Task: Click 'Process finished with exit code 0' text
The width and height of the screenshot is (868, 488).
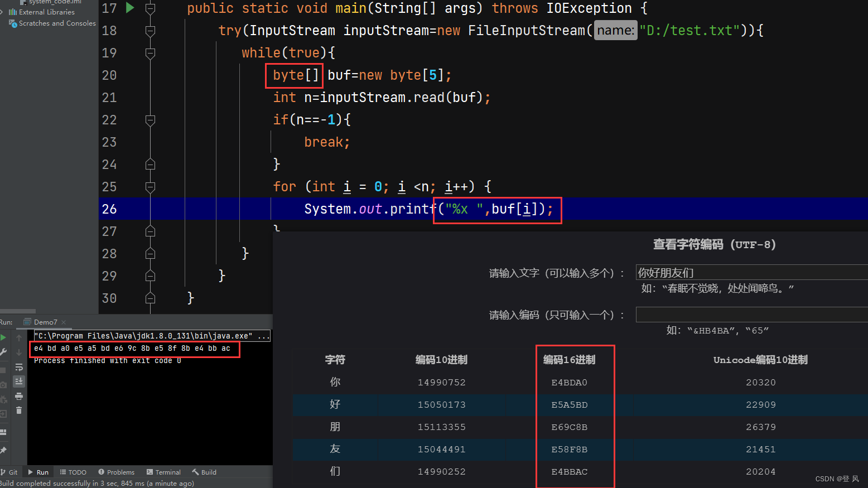Action: point(108,361)
